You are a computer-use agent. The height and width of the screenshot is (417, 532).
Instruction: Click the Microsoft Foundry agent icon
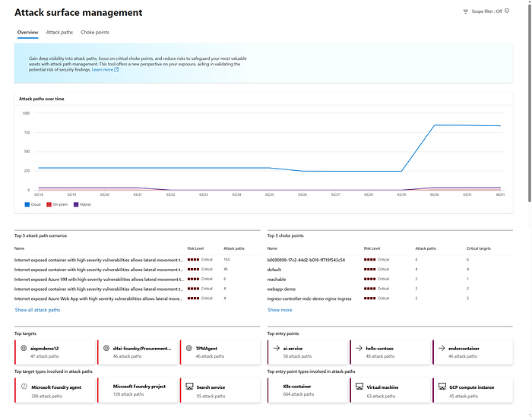pos(24,387)
